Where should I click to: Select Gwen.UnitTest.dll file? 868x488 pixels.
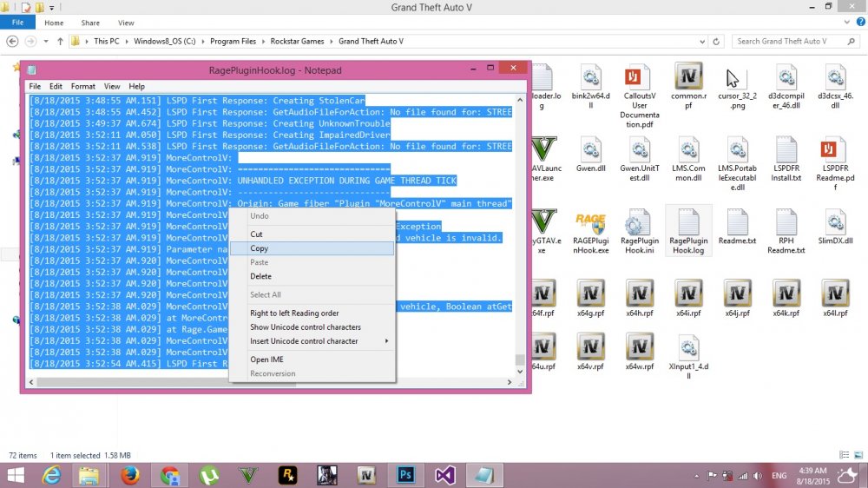click(640, 159)
